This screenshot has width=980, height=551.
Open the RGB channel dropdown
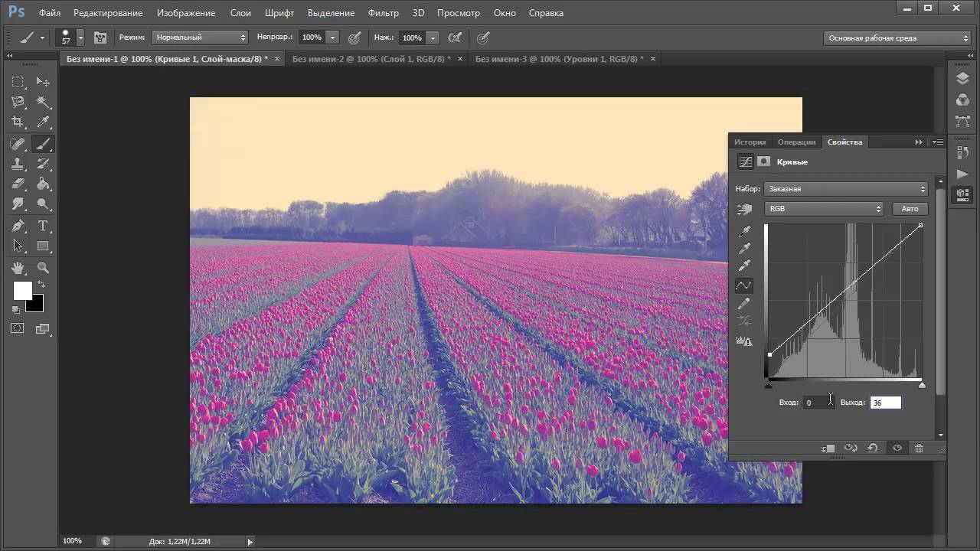824,209
